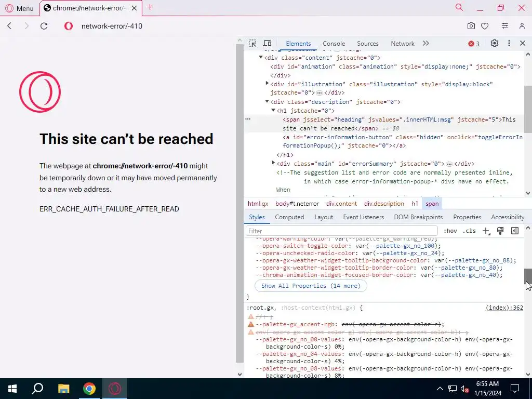The width and height of the screenshot is (532, 399).
Task: Open the Windows Start menu
Action: coord(12,389)
